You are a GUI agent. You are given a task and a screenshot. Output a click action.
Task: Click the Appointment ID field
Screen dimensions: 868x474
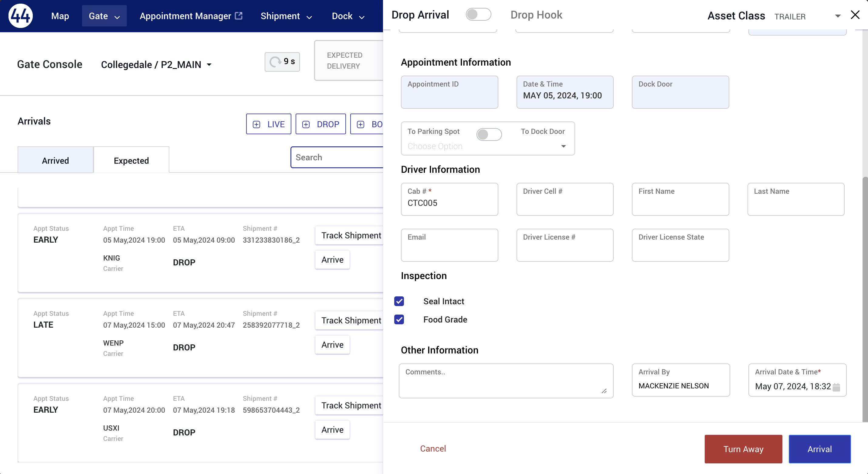[x=449, y=92]
